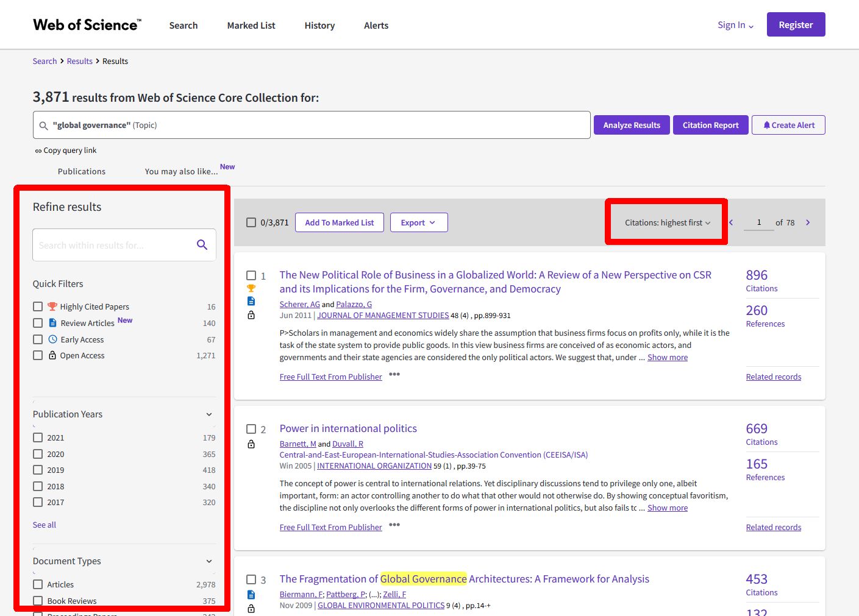The width and height of the screenshot is (859, 616).
Task: Open the Sign In dropdown
Action: [736, 25]
